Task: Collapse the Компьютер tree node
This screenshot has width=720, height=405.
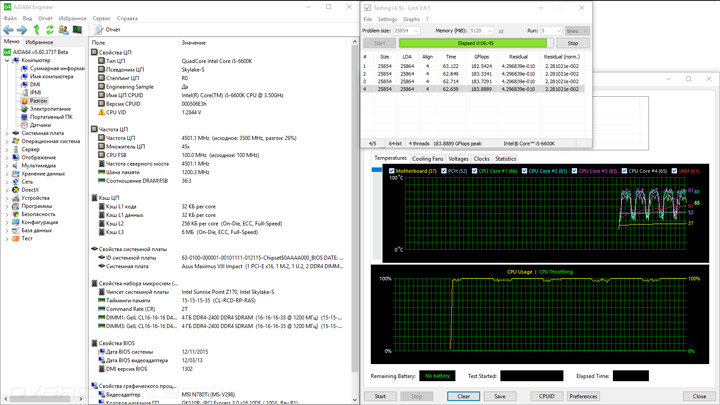Action: (7, 60)
